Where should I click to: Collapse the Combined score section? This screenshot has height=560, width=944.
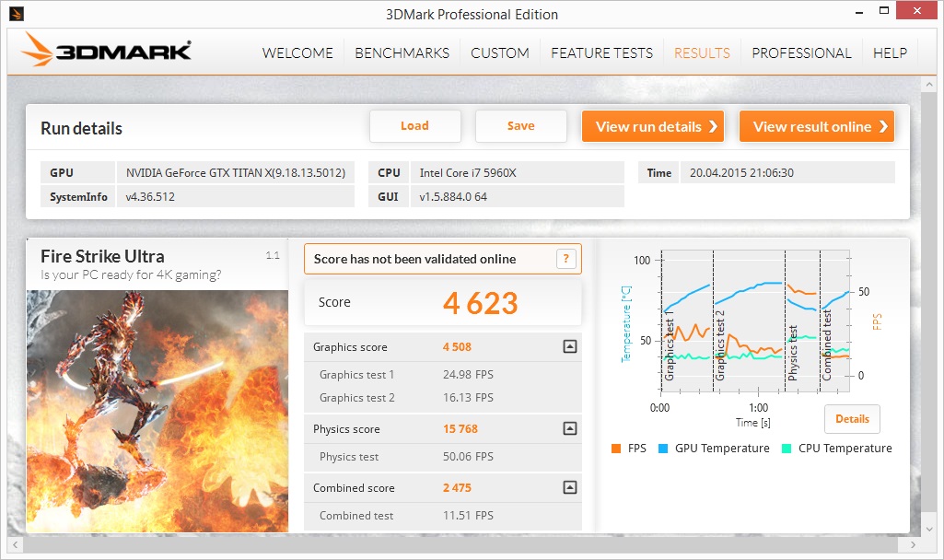click(569, 487)
